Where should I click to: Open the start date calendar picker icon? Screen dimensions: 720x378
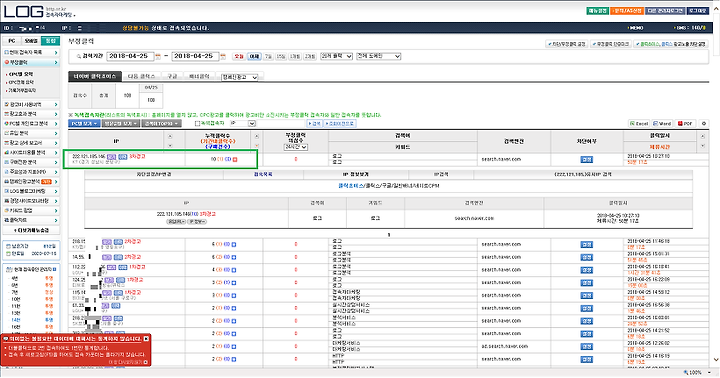click(x=158, y=56)
